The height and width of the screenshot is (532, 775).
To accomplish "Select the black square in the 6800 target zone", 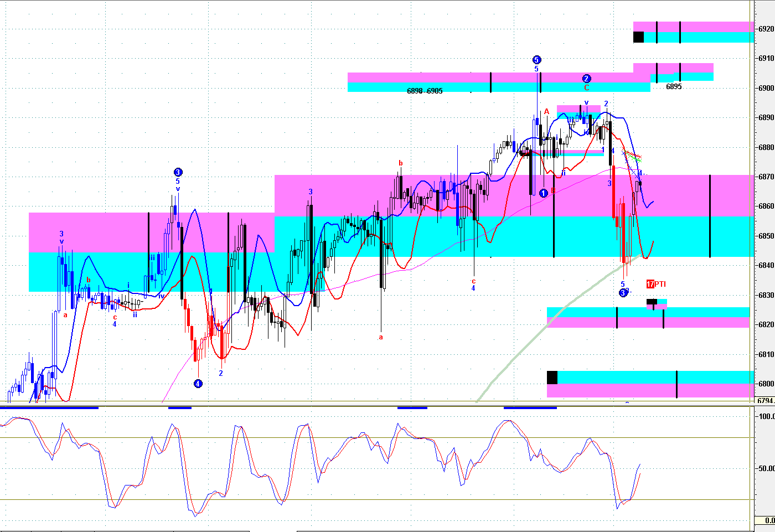I will pyautogui.click(x=552, y=378).
